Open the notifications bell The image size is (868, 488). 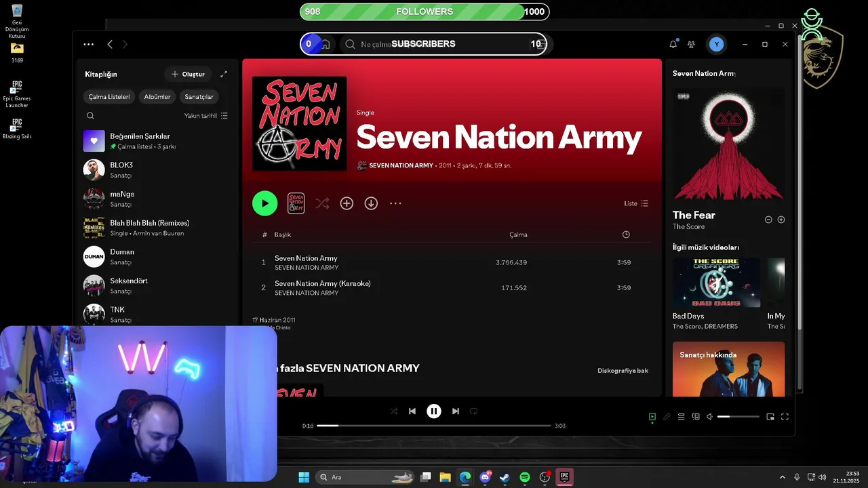tap(673, 44)
